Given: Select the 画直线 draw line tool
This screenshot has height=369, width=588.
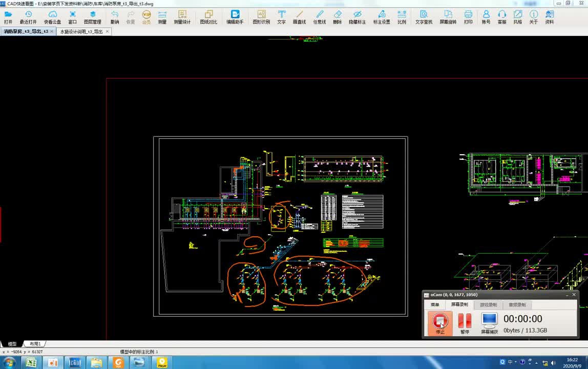Looking at the screenshot, I should pyautogui.click(x=299, y=17).
